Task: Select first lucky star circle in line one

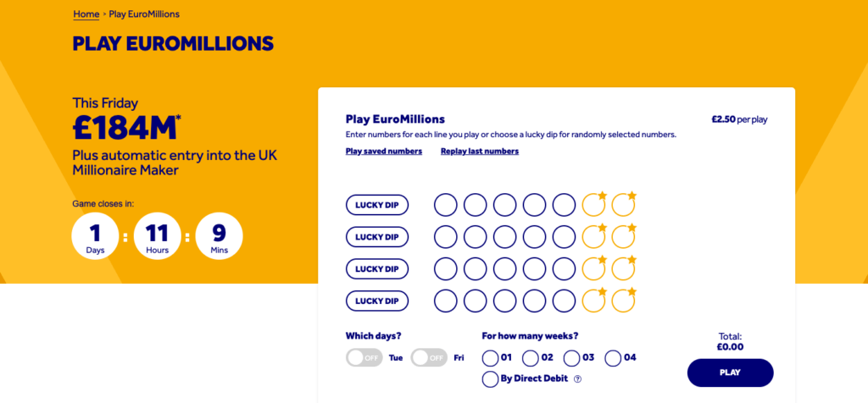Action: (x=593, y=205)
